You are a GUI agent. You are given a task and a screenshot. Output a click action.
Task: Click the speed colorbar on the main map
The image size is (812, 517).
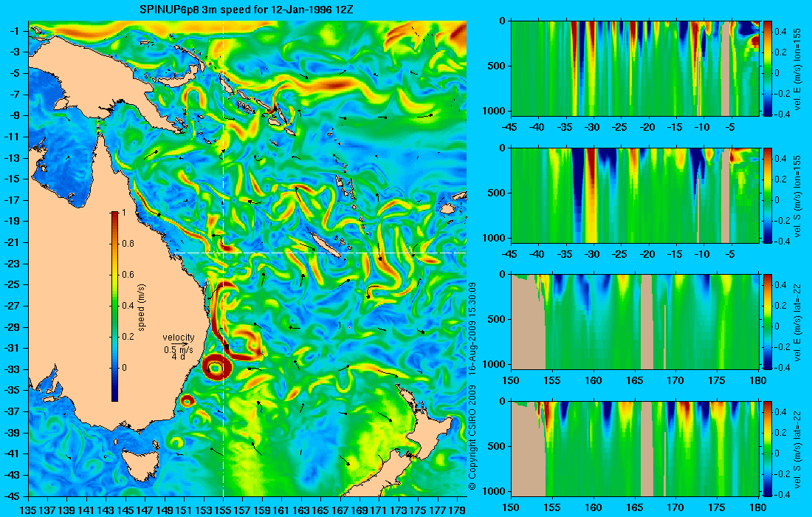[114, 307]
